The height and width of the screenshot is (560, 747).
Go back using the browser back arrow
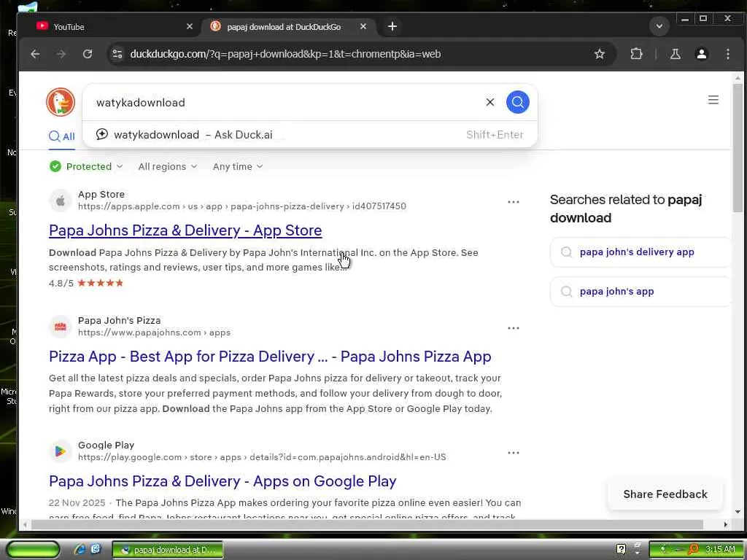point(35,54)
